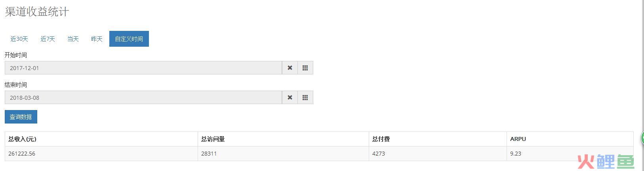This screenshot has width=644, height=171.
Task: Select the 当天 tab
Action: click(x=73, y=39)
